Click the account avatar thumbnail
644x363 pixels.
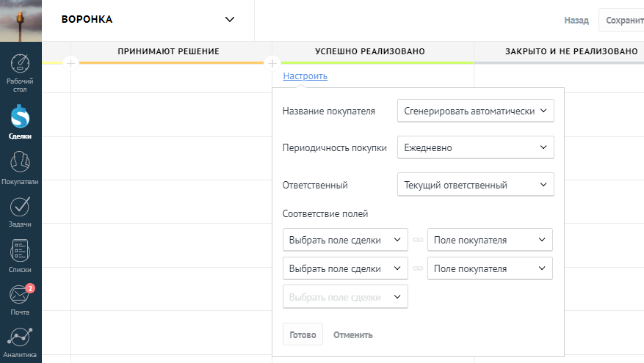tap(21, 21)
